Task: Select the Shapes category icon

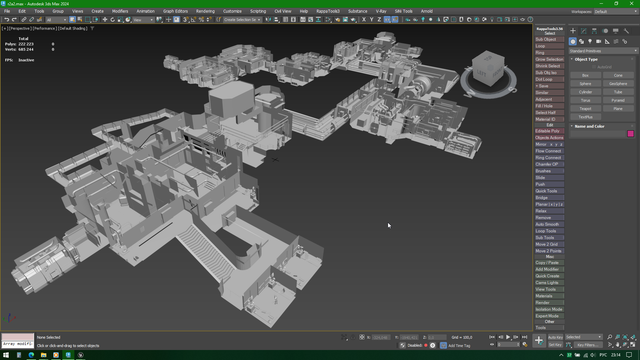Action: [x=581, y=41]
